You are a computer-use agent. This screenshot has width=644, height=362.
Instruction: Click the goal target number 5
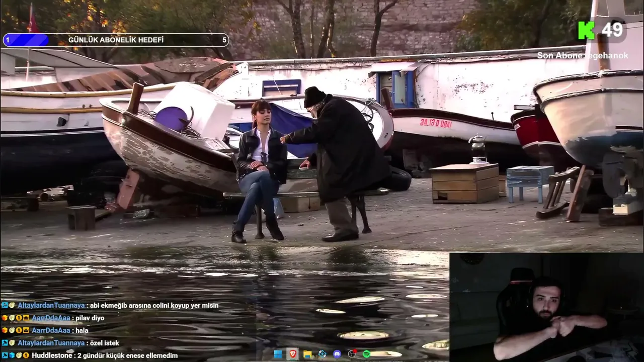[224, 40]
